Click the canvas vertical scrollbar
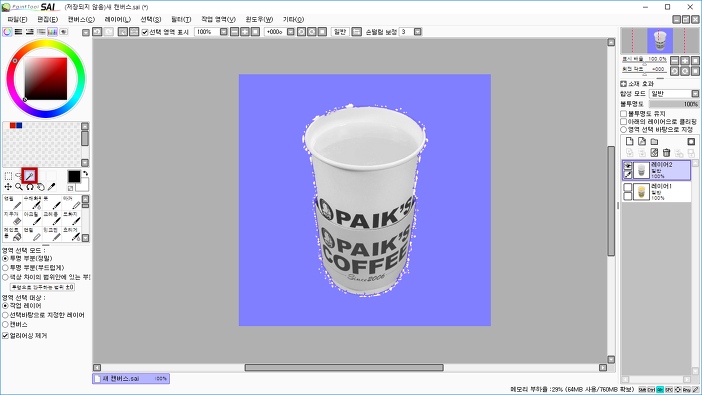 [x=611, y=201]
